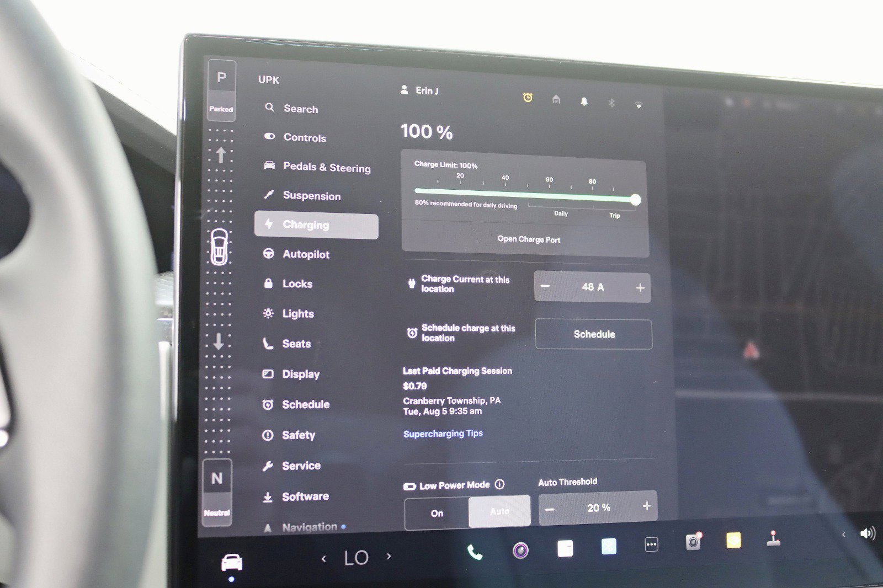Tap the left chevron beside LO

click(323, 558)
